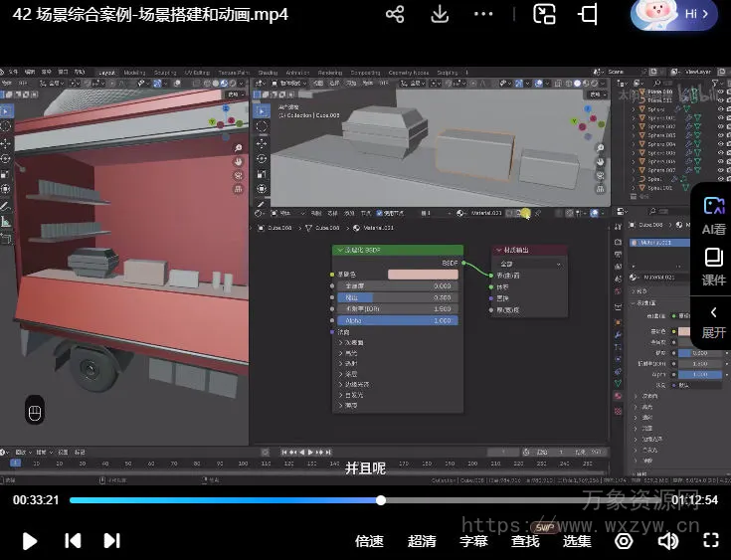The image size is (731, 560).
Task: Open the Hi assistant button
Action: pos(673,15)
